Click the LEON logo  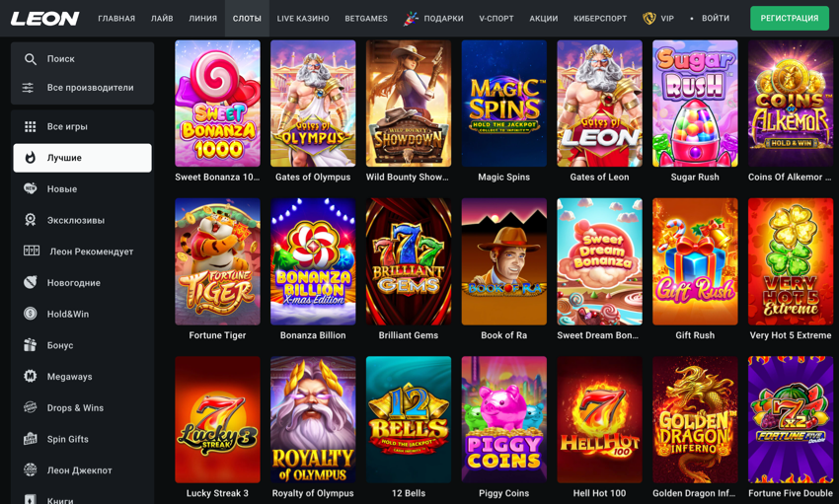click(45, 19)
